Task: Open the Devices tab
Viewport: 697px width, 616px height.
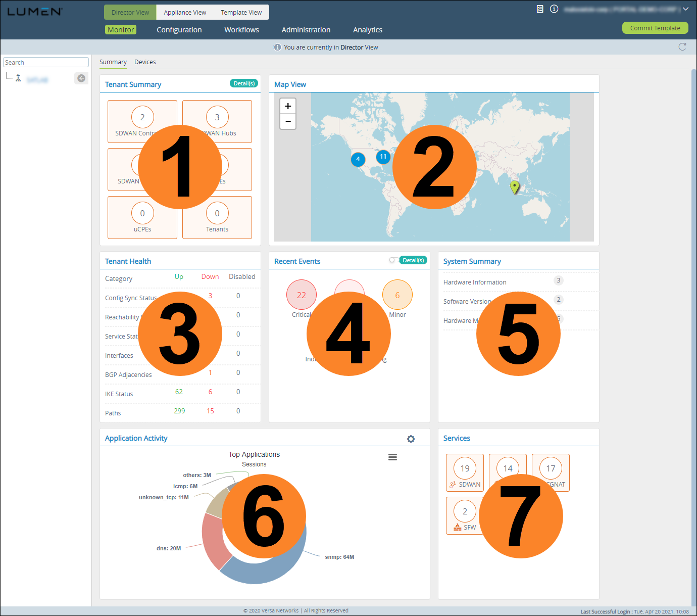Action: tap(145, 62)
